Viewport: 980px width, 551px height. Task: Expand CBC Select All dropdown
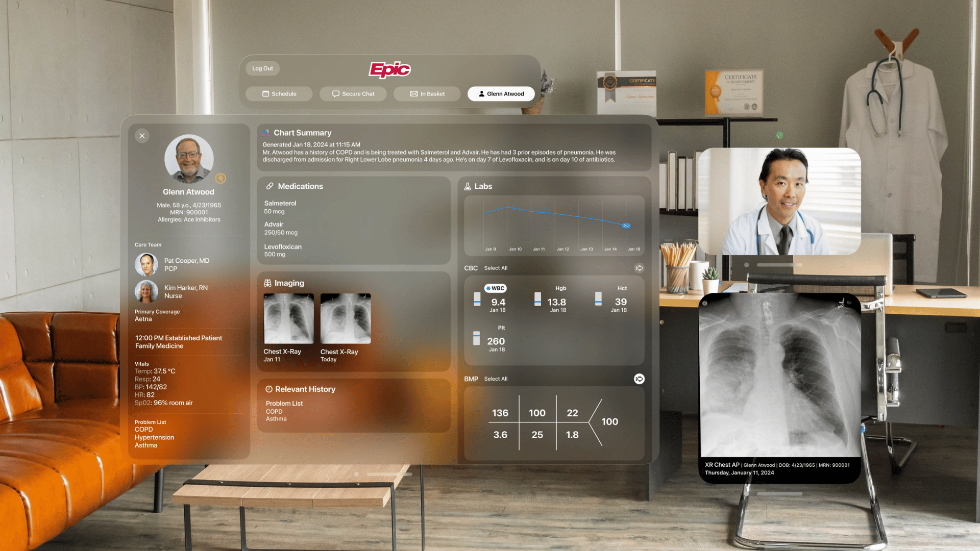pos(496,268)
